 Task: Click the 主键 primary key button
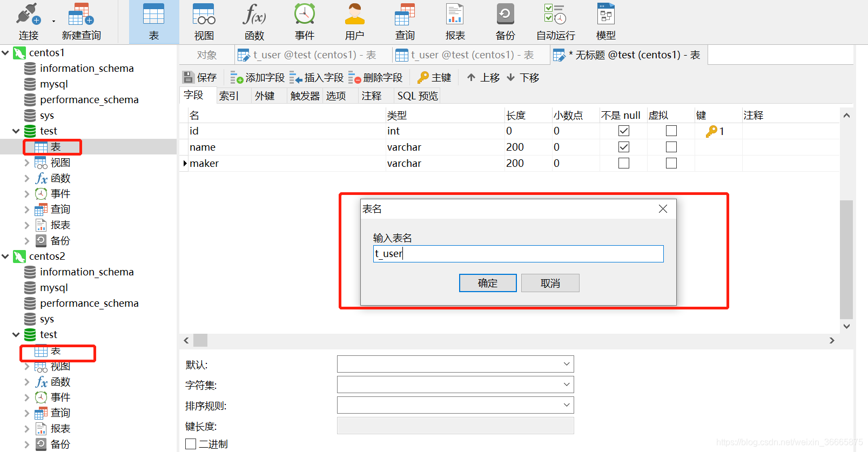point(434,78)
